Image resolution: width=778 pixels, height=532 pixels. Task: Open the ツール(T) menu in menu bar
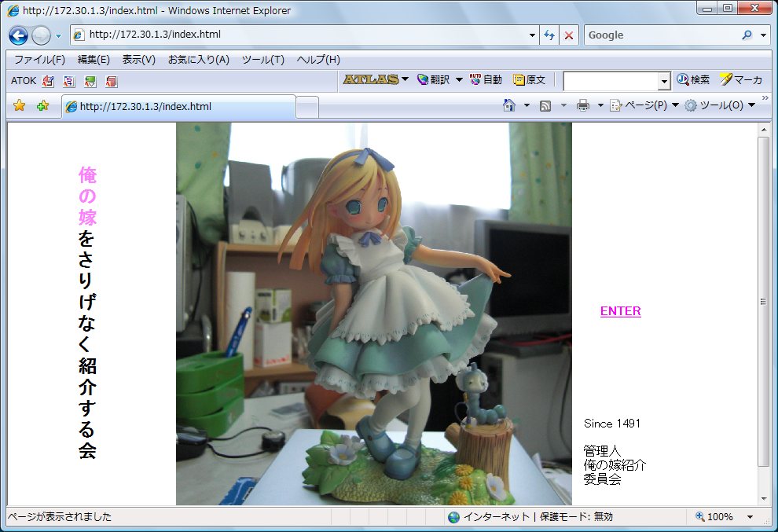click(263, 60)
